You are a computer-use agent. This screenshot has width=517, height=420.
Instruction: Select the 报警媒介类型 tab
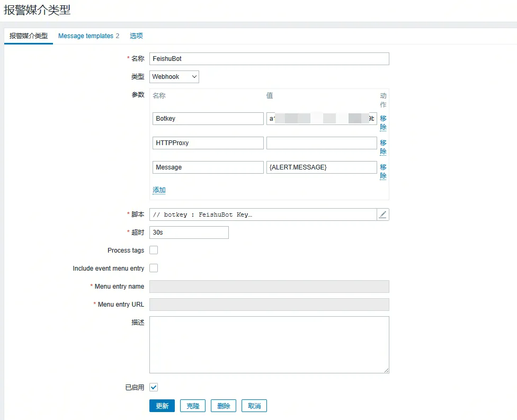pyautogui.click(x=29, y=36)
